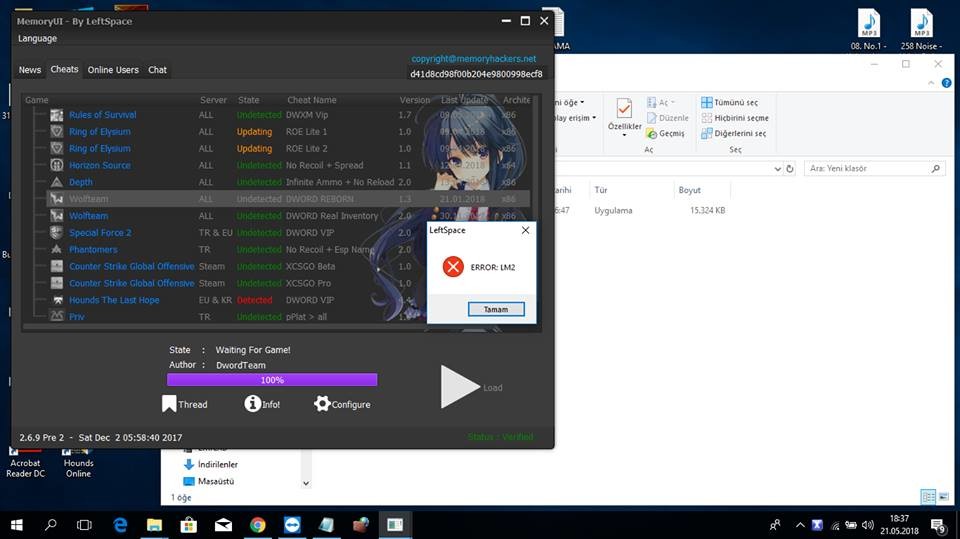
Task: Click the hash ID text field
Action: (476, 74)
